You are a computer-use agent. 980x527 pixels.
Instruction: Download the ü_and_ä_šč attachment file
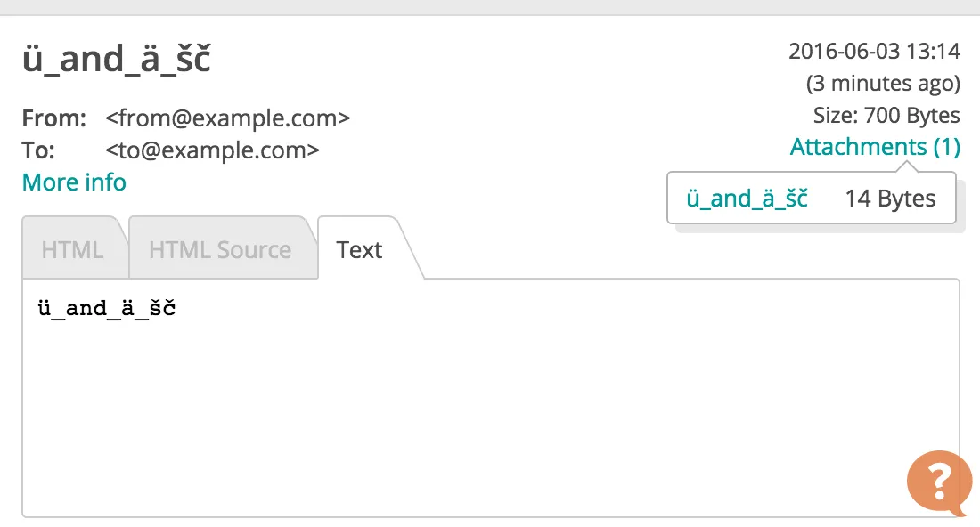747,199
